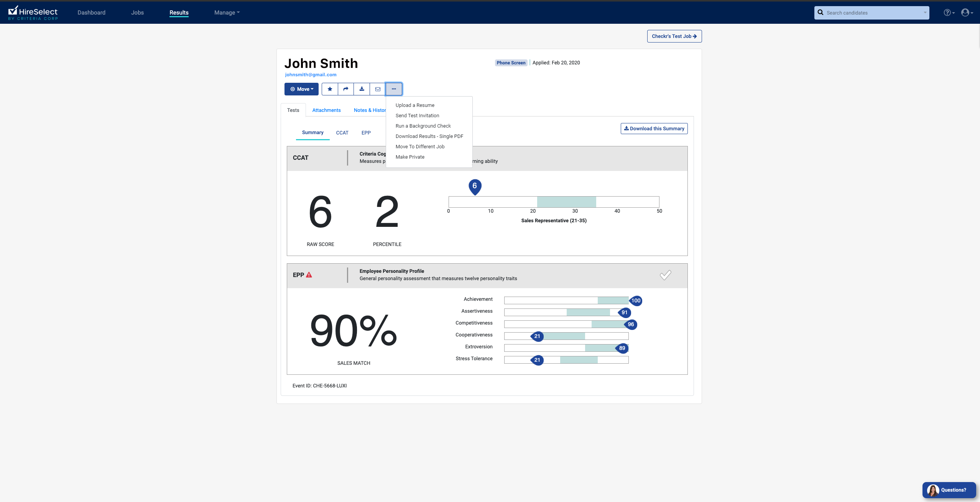Click the HireSelect logo
This screenshot has height=502, width=980.
(33, 13)
